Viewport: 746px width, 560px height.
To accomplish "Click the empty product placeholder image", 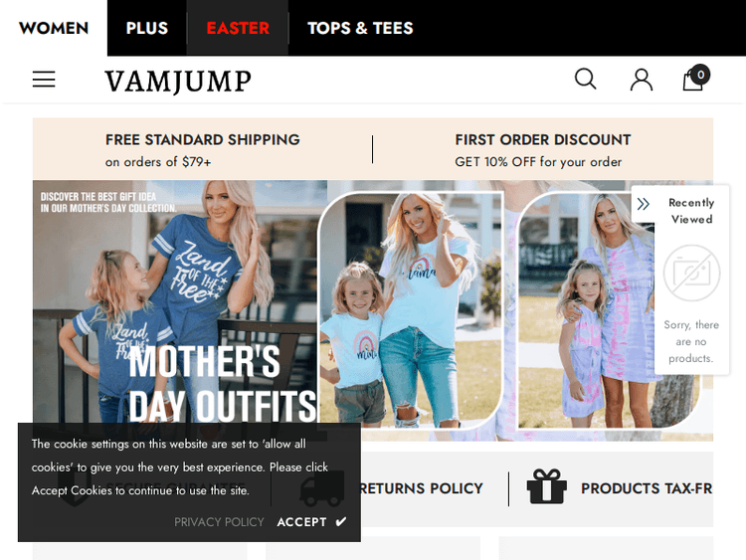I will tap(691, 274).
